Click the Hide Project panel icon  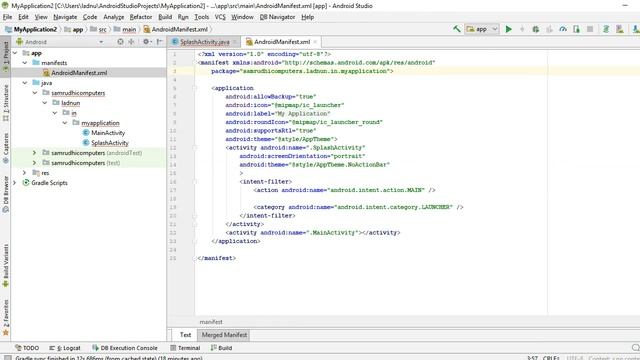[160, 42]
